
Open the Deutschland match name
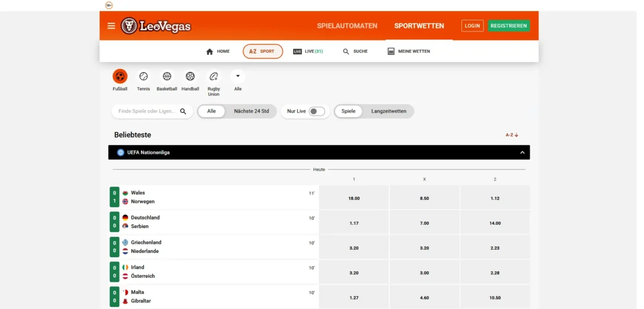pos(146,218)
